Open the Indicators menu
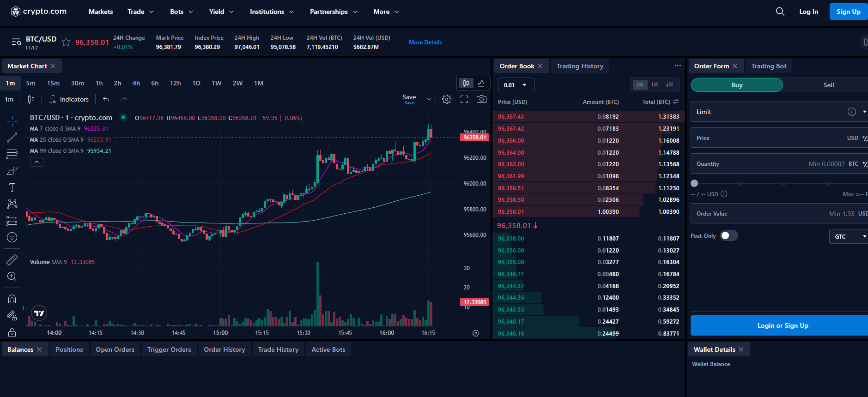Image resolution: width=868 pixels, height=397 pixels. [69, 99]
